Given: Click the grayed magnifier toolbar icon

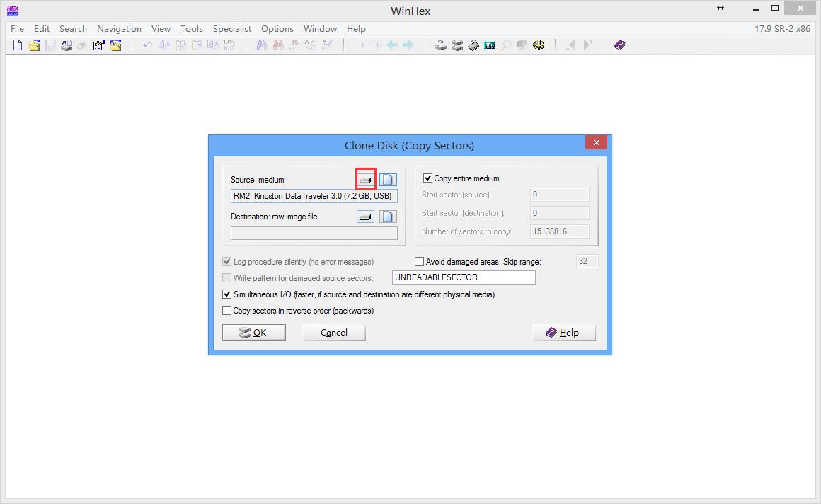Looking at the screenshot, I should [506, 45].
